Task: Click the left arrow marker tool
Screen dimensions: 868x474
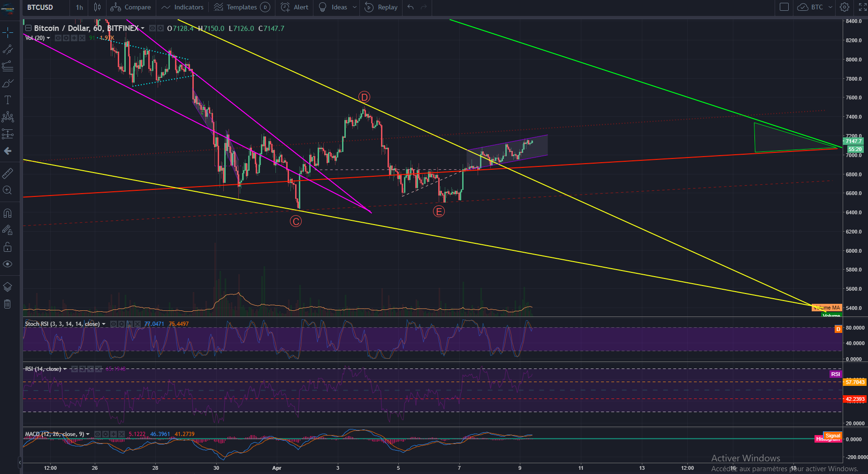Action: 8,151
